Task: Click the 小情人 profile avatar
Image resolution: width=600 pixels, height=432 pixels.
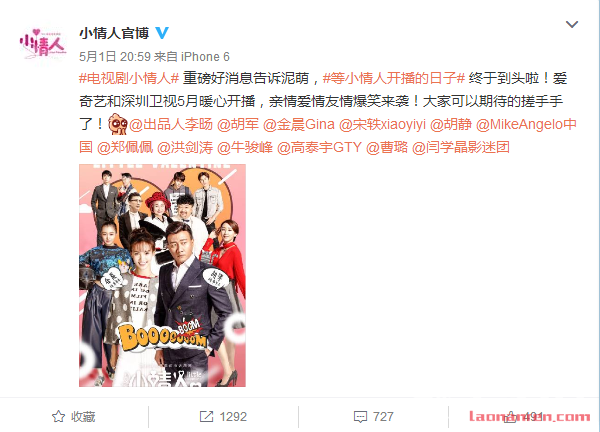Action: point(43,43)
